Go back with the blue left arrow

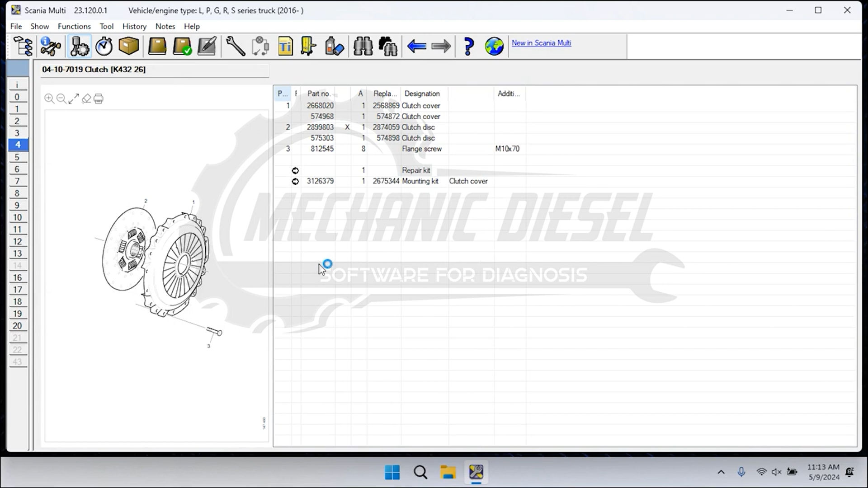tap(416, 46)
